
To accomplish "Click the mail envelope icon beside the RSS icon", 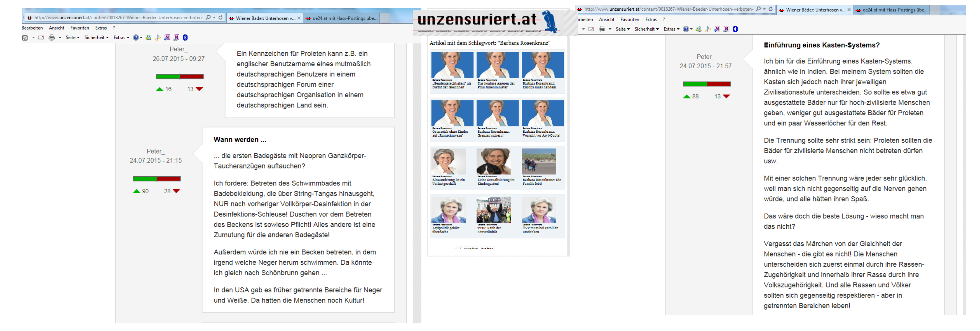I will click(x=41, y=38).
